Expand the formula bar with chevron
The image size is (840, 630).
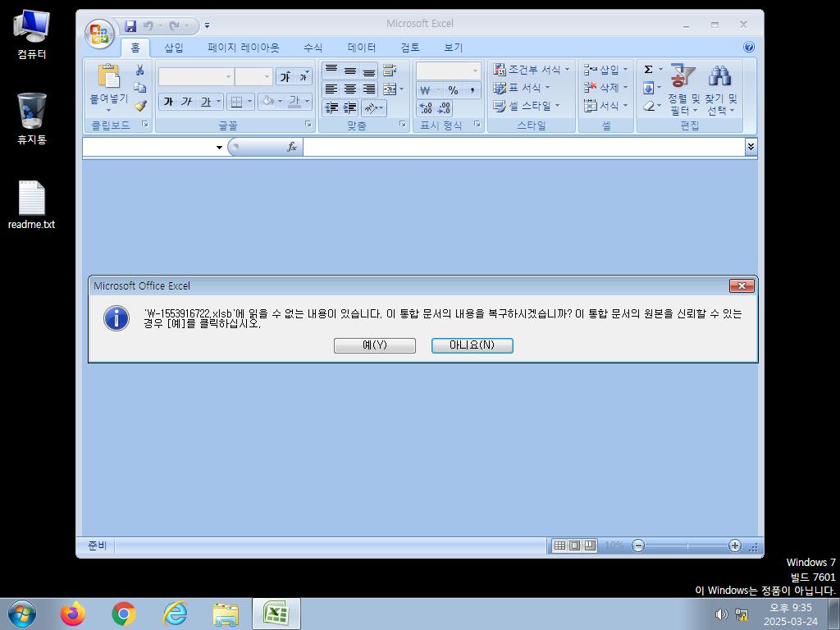pos(751,147)
